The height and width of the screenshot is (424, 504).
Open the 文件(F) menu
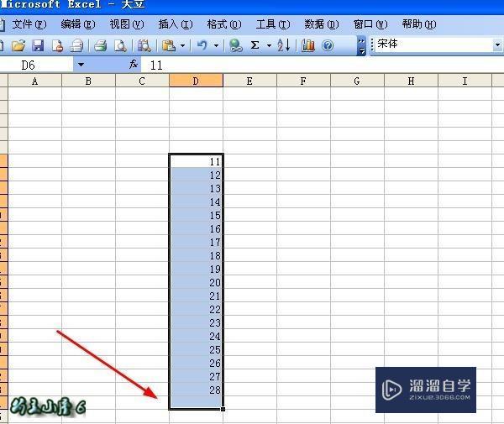coord(29,24)
